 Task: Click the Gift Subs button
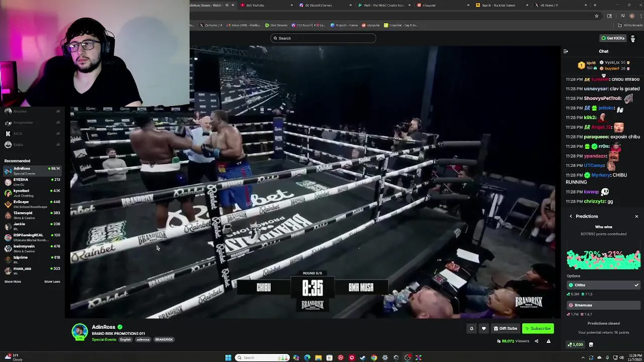[x=505, y=328]
